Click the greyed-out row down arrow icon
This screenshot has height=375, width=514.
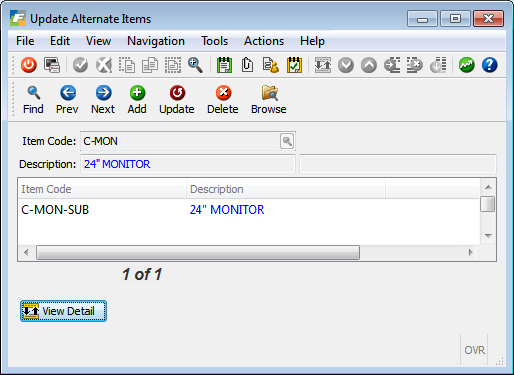pyautogui.click(x=438, y=65)
